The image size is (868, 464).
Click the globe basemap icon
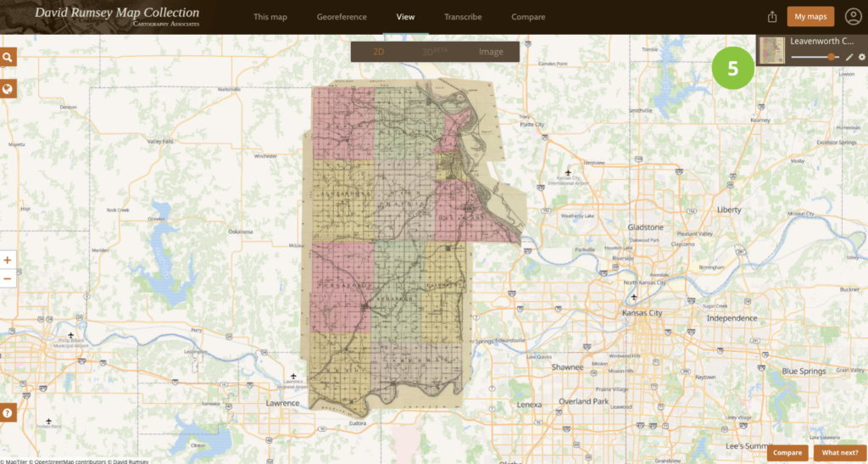click(8, 89)
